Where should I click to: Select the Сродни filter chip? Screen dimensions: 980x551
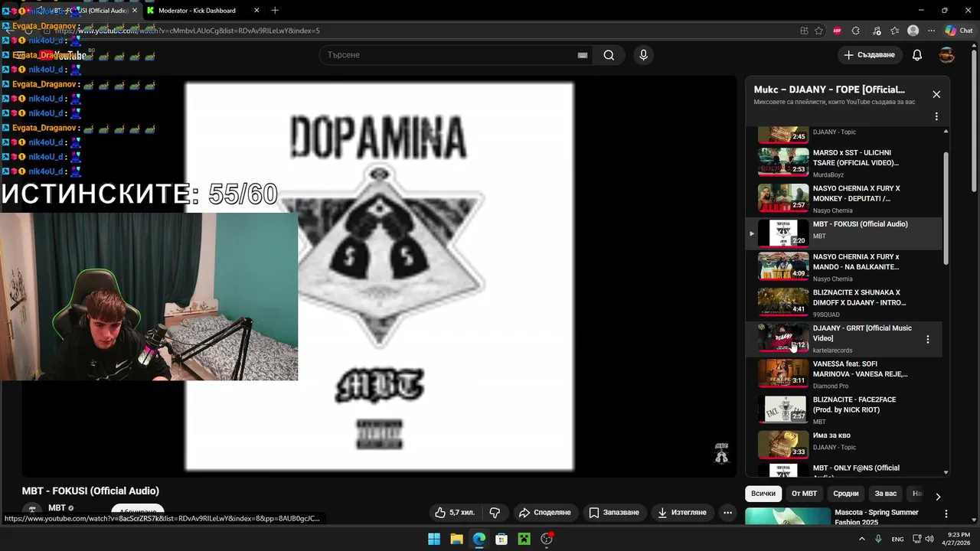click(x=846, y=494)
